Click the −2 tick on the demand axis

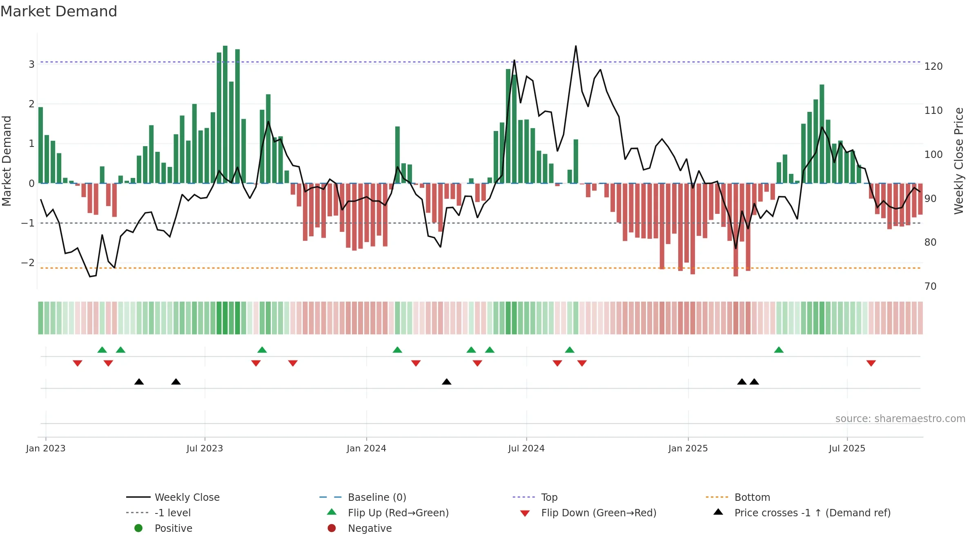pos(28,262)
